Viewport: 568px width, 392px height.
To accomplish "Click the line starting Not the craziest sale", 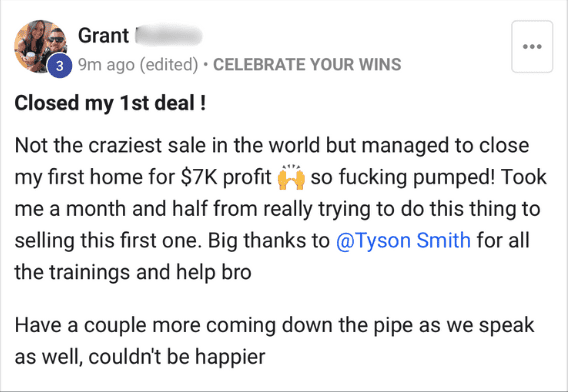I will click(272, 146).
